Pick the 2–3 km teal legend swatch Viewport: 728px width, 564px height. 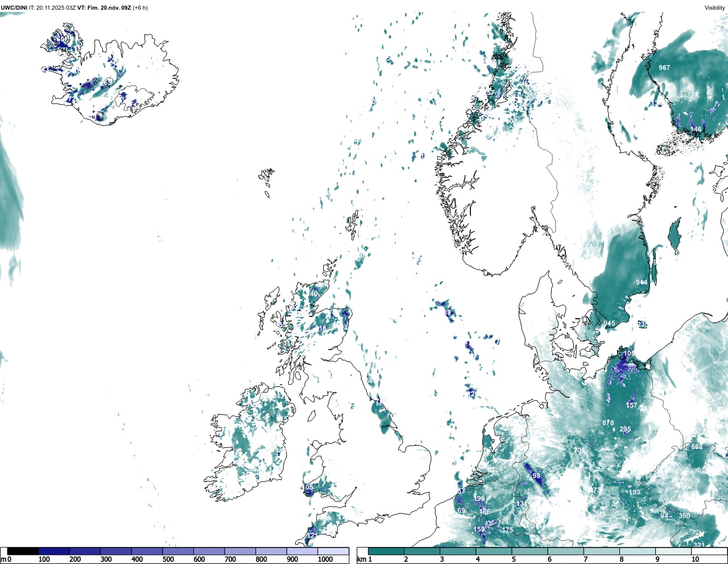point(422,551)
